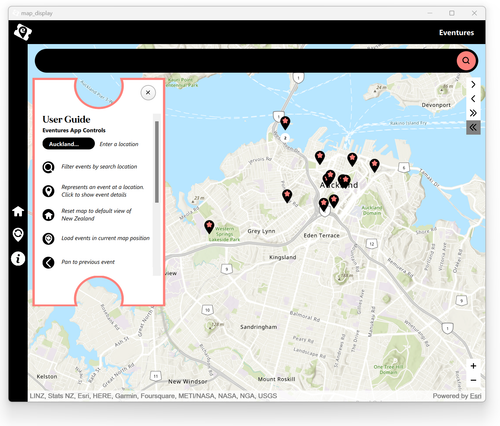
Task: Zoom in with the plus button
Action: (x=473, y=366)
